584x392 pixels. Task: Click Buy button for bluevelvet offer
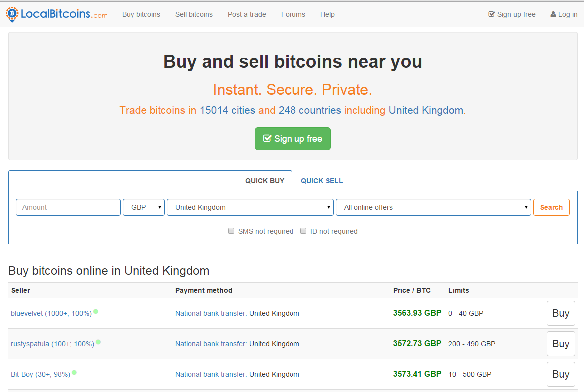click(561, 313)
